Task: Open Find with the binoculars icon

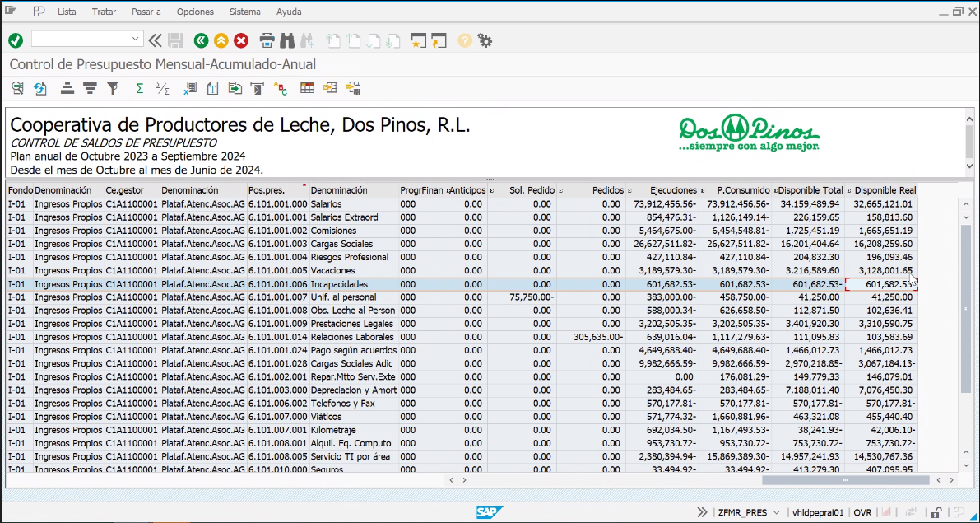Action: pyautogui.click(x=287, y=40)
